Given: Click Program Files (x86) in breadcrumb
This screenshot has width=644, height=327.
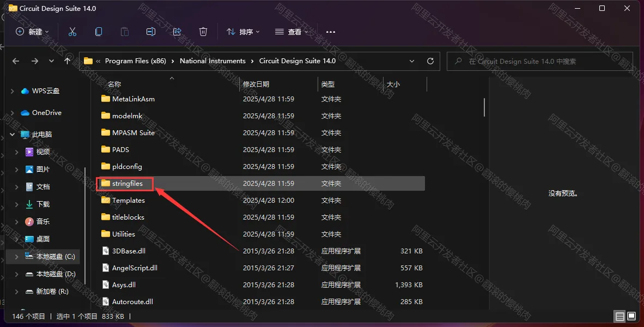Looking at the screenshot, I should coord(136,61).
